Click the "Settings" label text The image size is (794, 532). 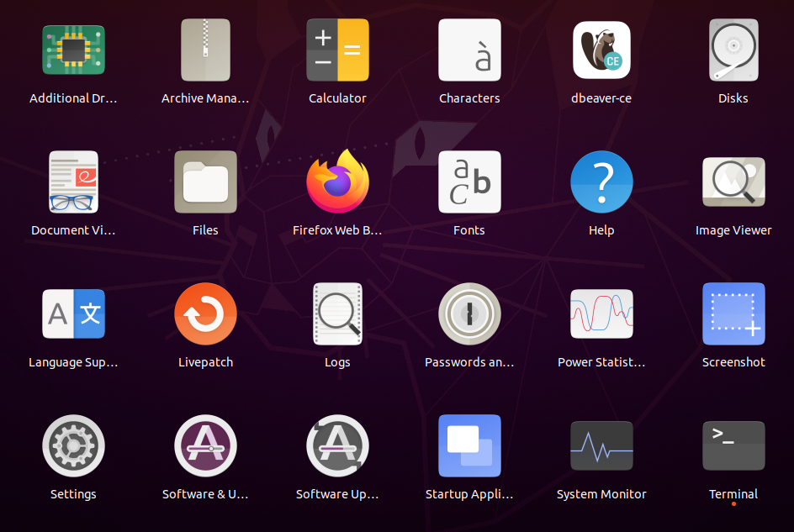(x=73, y=494)
